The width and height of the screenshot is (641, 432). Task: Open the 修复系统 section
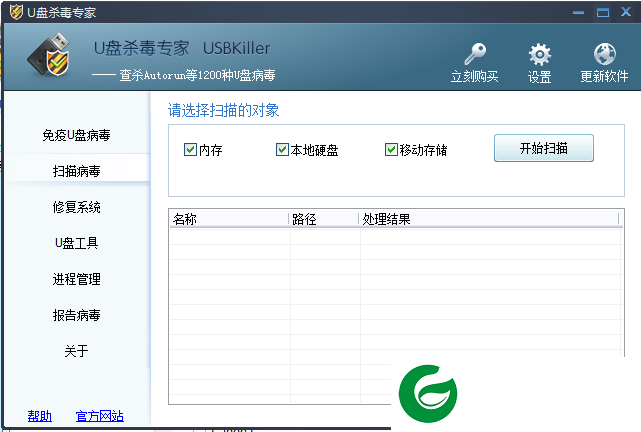pyautogui.click(x=76, y=207)
